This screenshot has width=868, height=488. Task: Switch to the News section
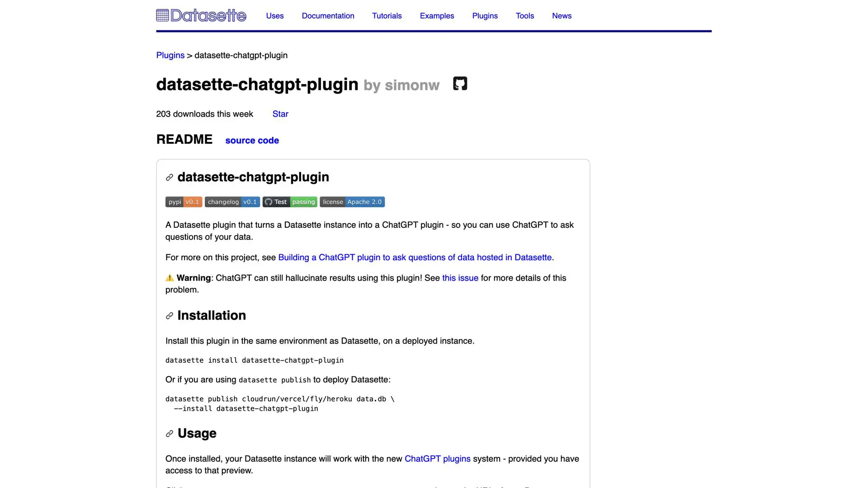point(561,16)
